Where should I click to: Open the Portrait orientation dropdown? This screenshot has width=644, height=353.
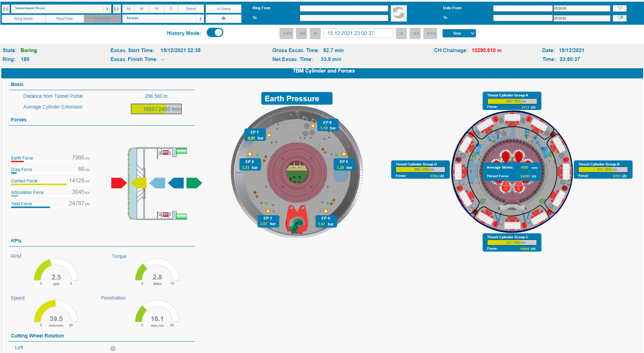[163, 18]
